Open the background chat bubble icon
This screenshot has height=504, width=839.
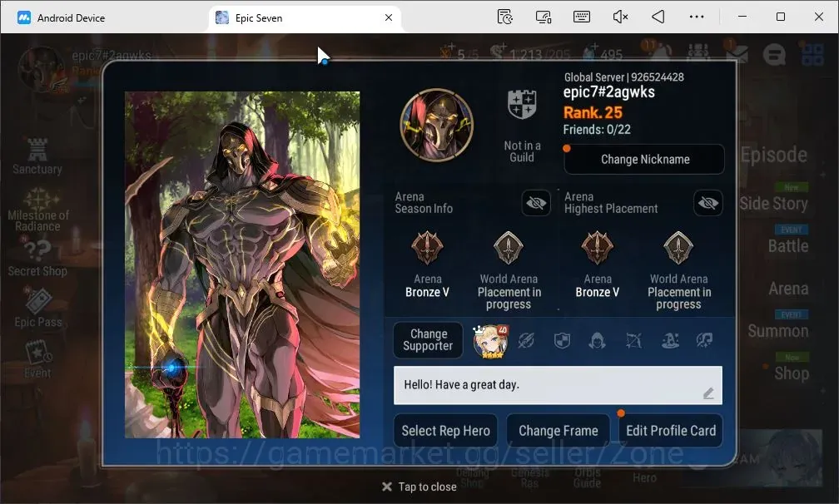[x=774, y=54]
